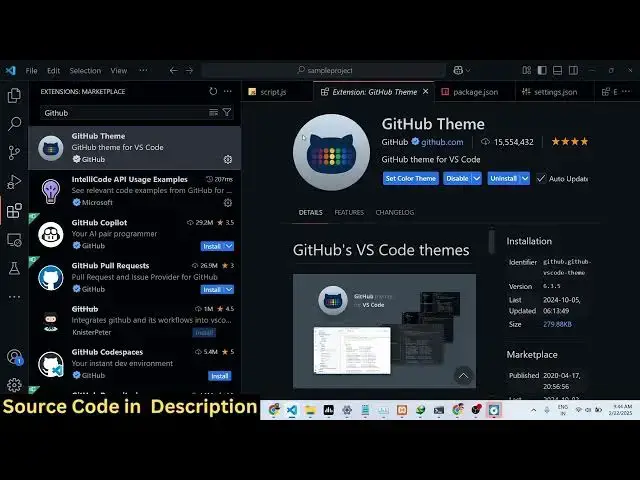640x480 pixels.
Task: Open the extensions filter funnel
Action: (227, 112)
